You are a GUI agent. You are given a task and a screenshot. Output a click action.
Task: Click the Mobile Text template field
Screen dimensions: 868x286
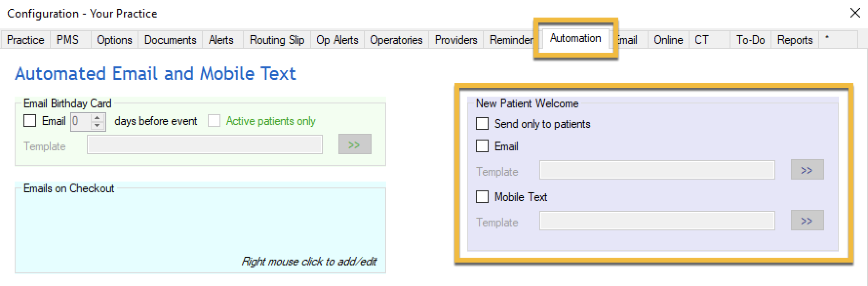tap(657, 221)
